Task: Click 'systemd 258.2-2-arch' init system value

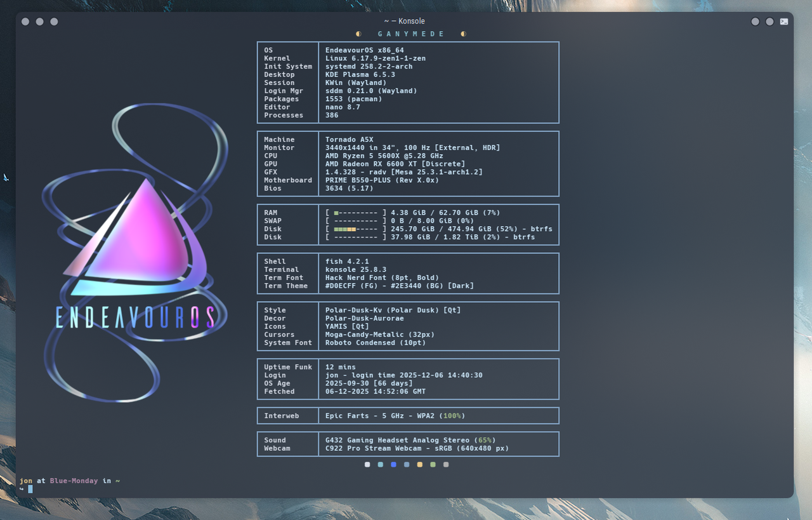Action: point(369,67)
